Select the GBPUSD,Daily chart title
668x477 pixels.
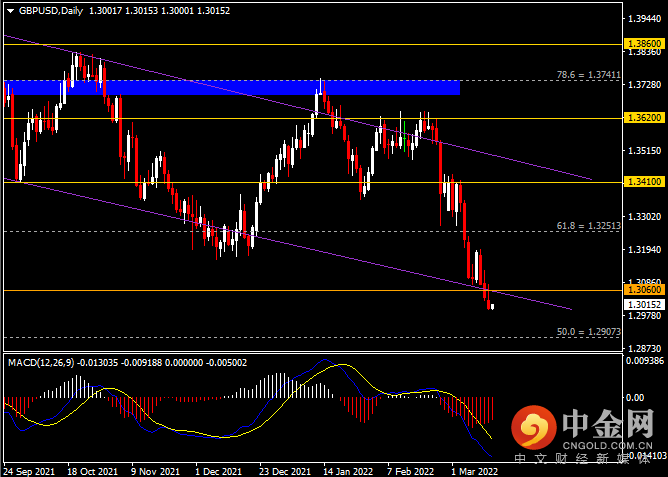coord(51,11)
